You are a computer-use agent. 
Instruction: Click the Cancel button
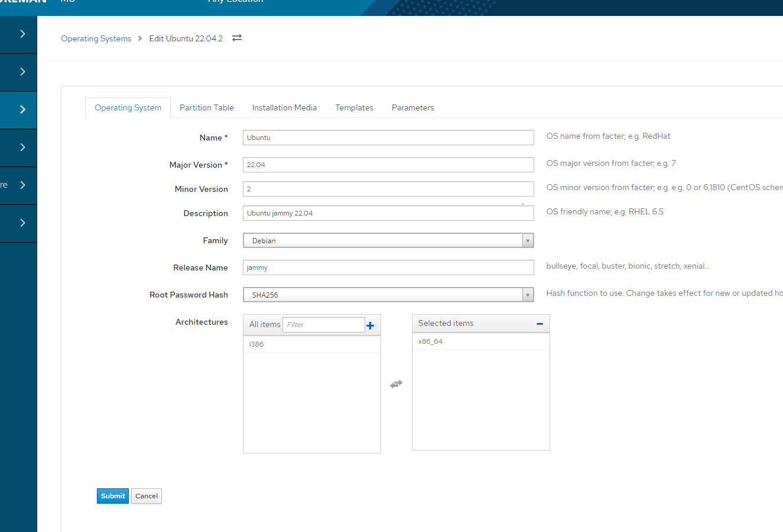[147, 496]
